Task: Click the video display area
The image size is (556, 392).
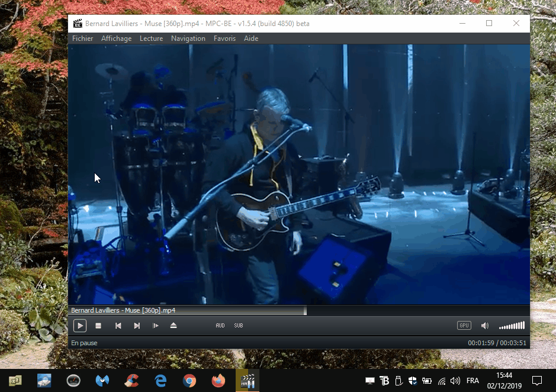Action: [299, 174]
